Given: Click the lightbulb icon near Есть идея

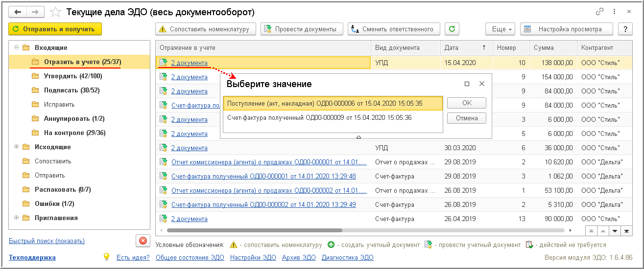Looking at the screenshot, I should point(106,257).
